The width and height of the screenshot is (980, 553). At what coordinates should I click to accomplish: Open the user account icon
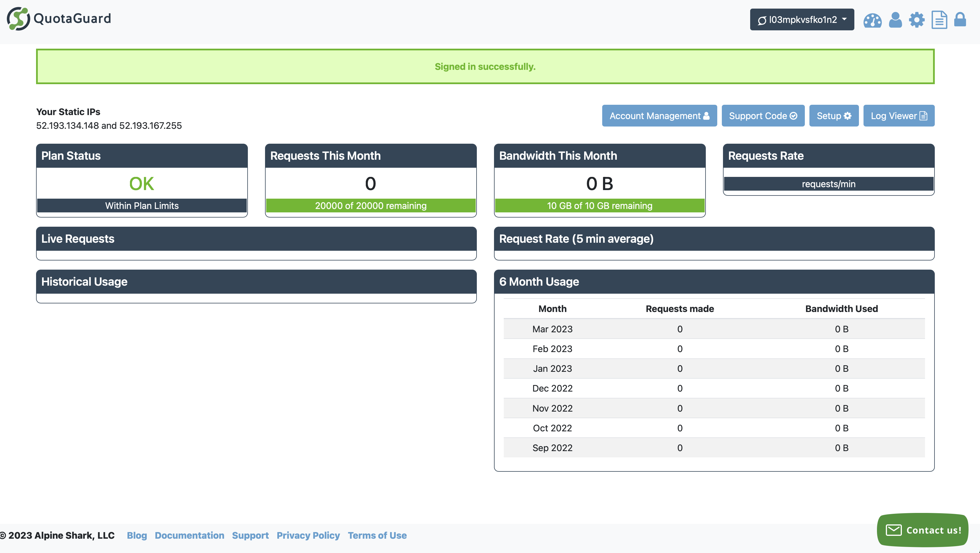click(895, 20)
